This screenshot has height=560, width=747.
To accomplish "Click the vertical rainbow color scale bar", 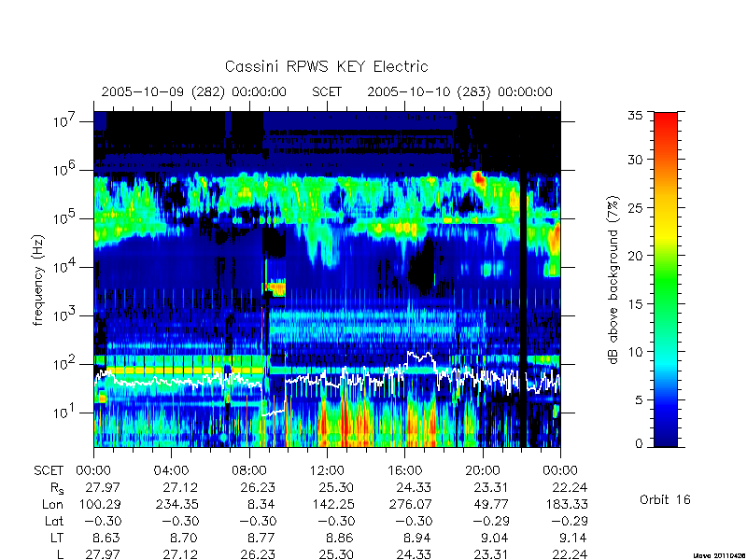I will point(666,279).
